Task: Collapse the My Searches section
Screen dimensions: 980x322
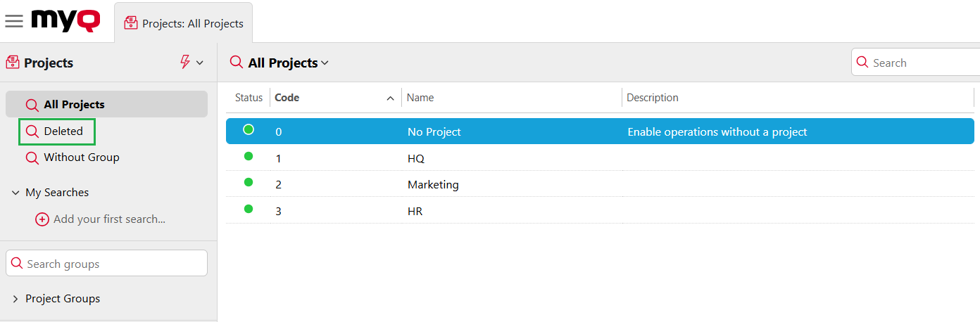Action: pos(15,193)
